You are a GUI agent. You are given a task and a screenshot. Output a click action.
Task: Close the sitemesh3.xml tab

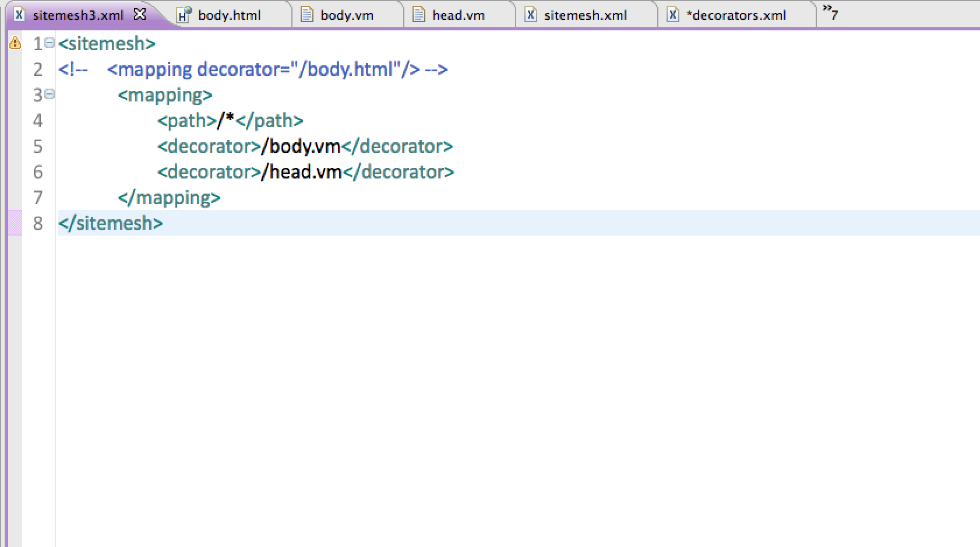140,15
